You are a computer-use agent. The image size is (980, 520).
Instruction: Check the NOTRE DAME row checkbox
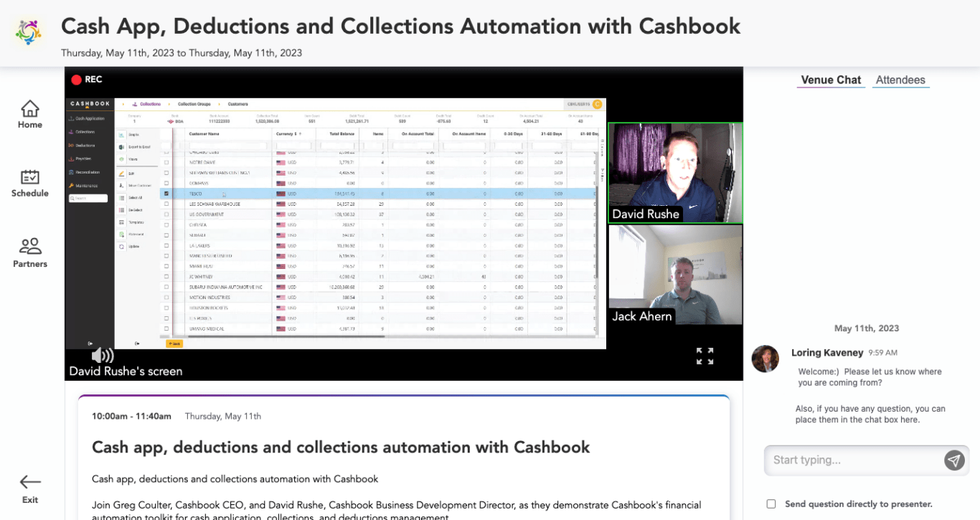point(166,163)
